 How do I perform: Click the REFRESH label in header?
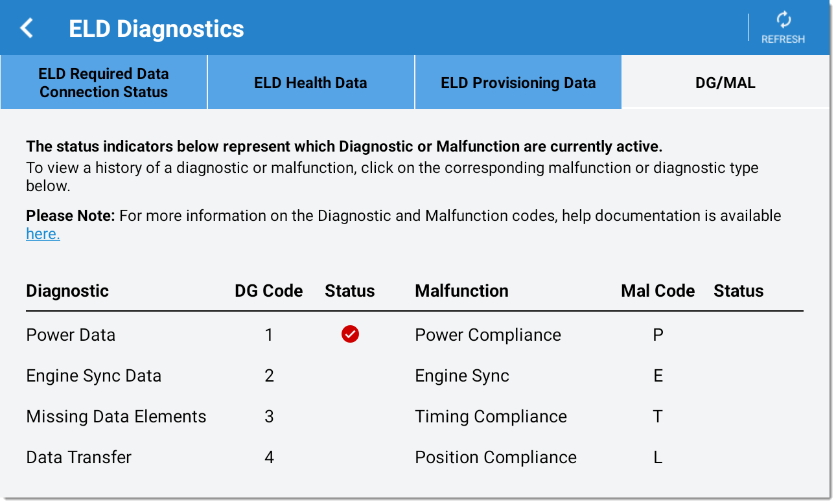pyautogui.click(x=783, y=39)
